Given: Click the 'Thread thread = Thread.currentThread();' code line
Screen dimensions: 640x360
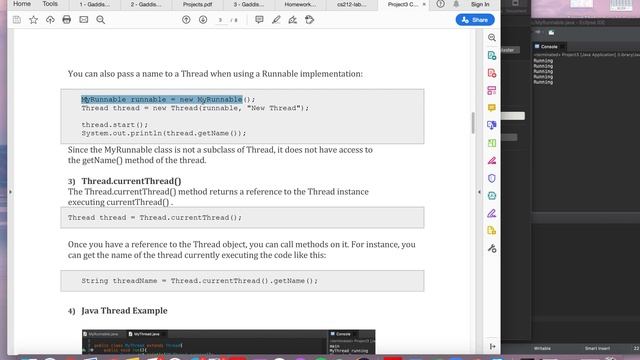Looking at the screenshot, I should [155, 218].
